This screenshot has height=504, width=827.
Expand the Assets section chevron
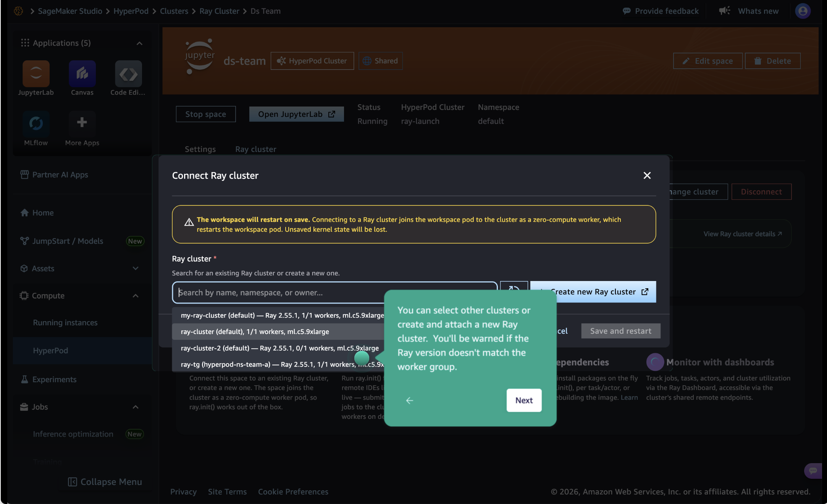[136, 268]
